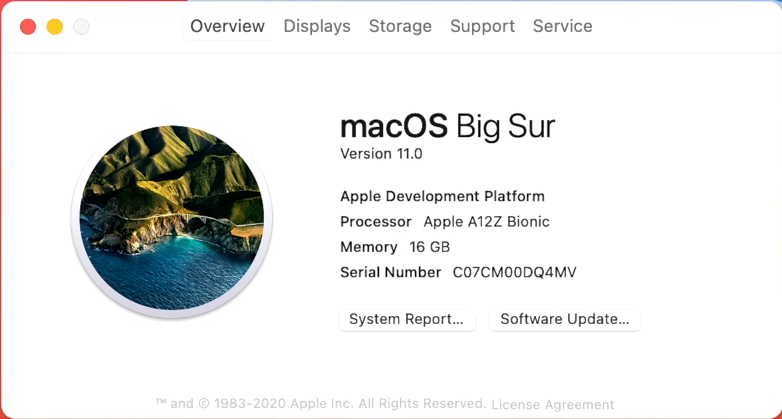
Task: Click the Apple A12Z Bionic processor value
Action: (x=486, y=221)
